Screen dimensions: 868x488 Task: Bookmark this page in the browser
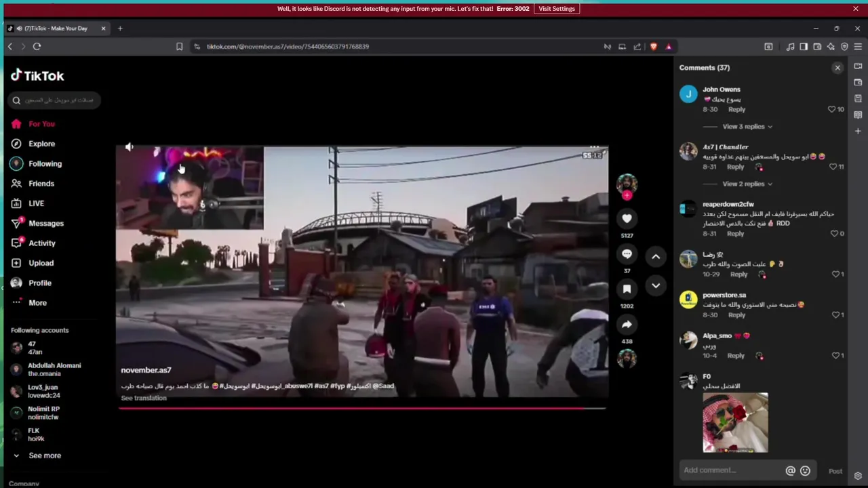[179, 47]
